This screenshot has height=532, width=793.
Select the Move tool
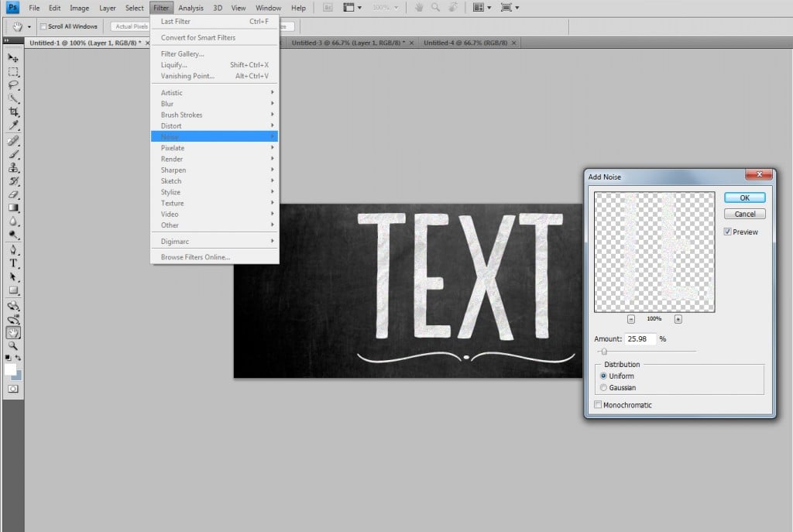tap(13, 58)
